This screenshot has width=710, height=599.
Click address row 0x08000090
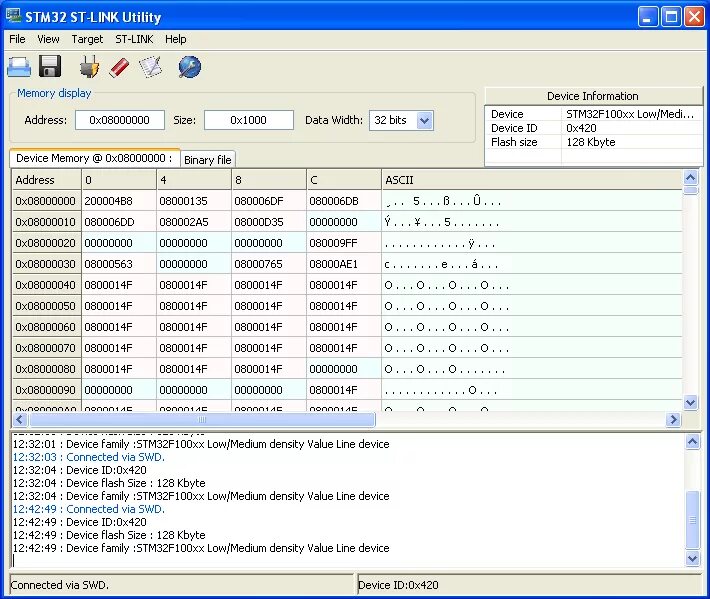[45, 390]
